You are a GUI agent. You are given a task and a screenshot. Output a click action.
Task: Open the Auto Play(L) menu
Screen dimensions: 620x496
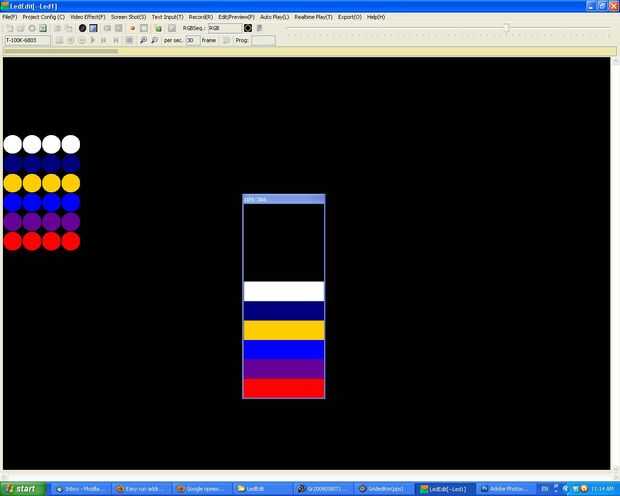click(274, 17)
